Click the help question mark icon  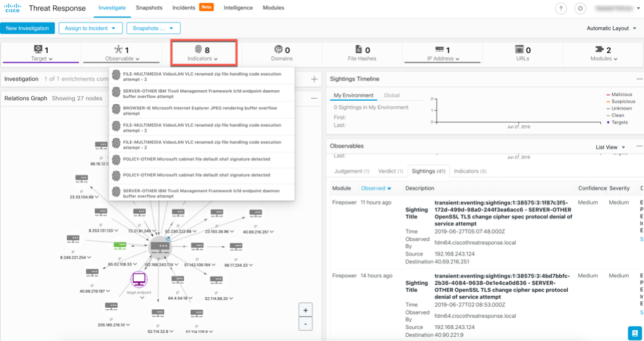tap(561, 9)
